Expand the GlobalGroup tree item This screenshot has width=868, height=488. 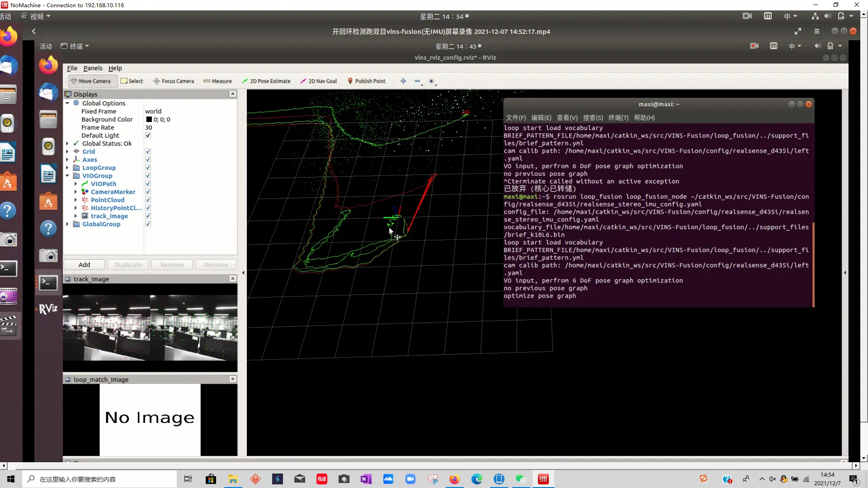click(x=67, y=224)
